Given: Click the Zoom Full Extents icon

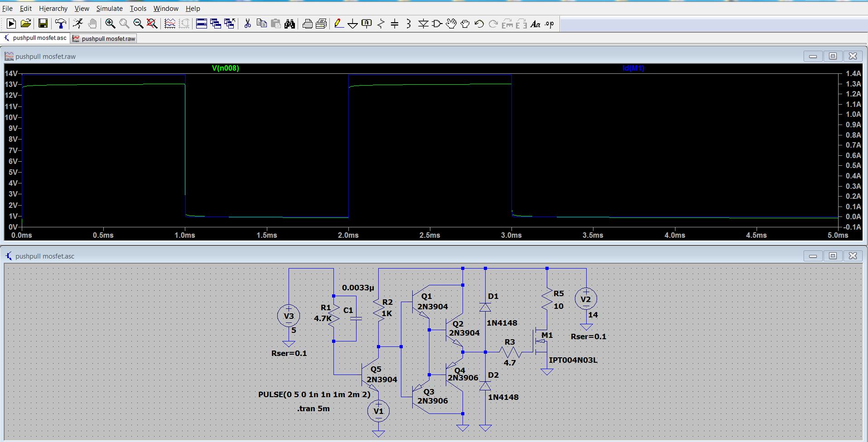Looking at the screenshot, I should tap(152, 24).
